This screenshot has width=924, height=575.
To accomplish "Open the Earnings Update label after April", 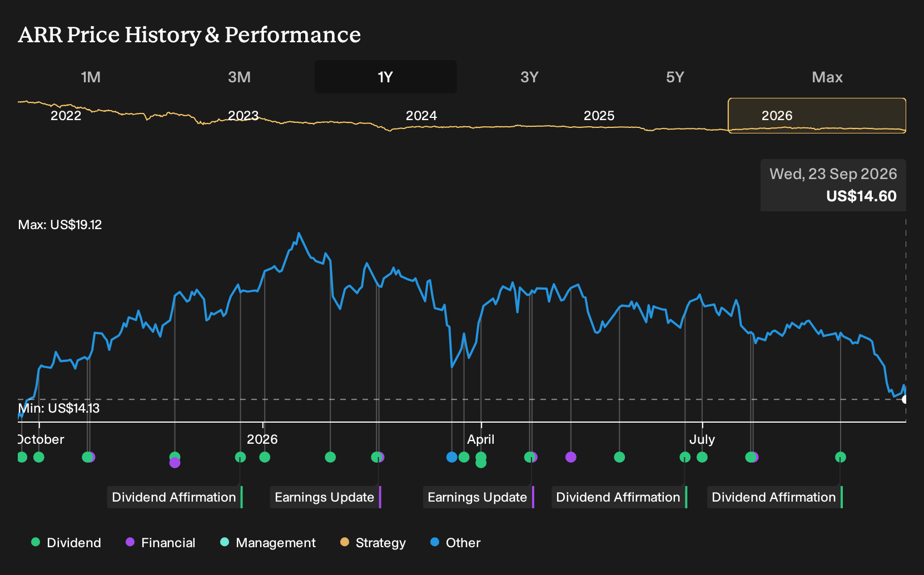I will (x=479, y=497).
